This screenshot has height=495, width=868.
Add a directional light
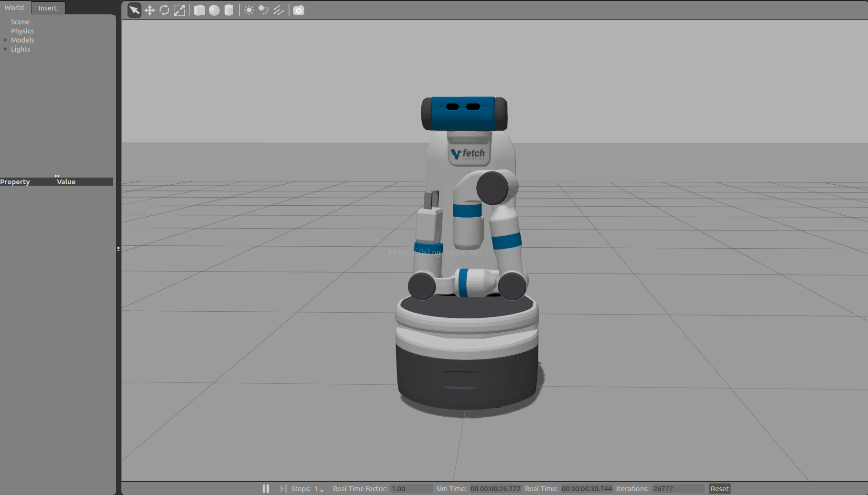279,10
